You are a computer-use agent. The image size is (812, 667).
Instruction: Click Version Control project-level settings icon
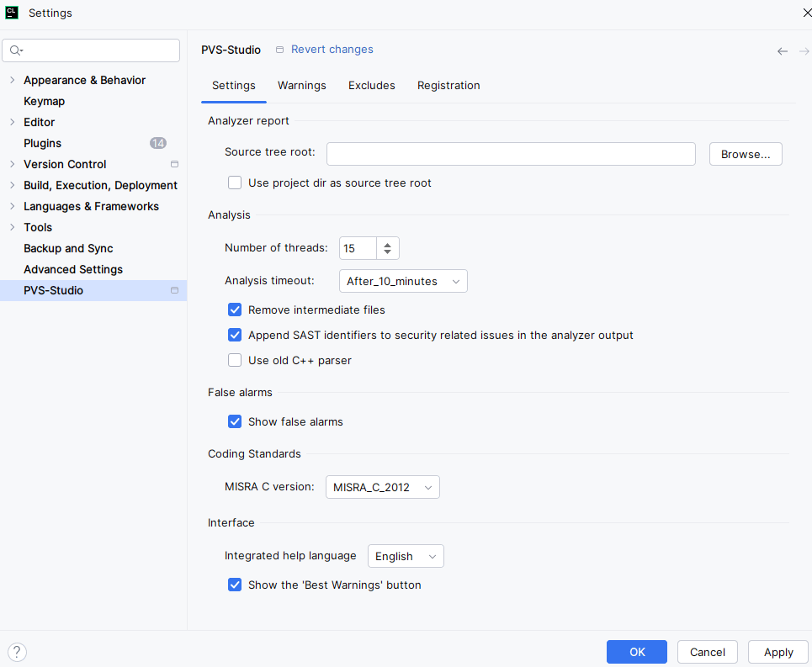click(174, 164)
